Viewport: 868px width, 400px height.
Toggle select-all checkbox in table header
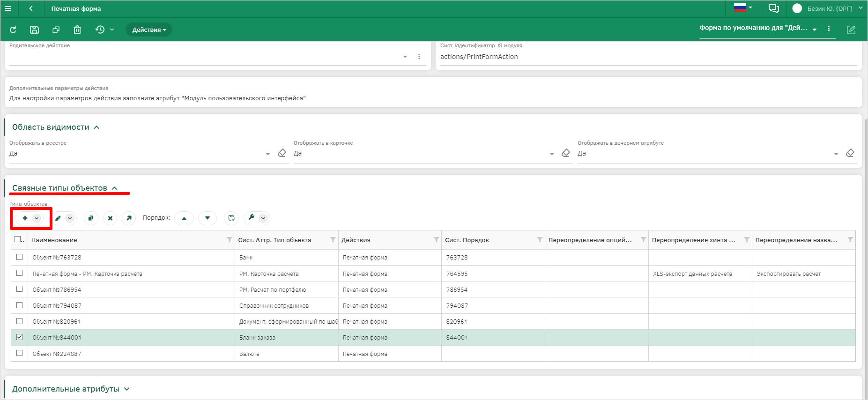[18, 239]
